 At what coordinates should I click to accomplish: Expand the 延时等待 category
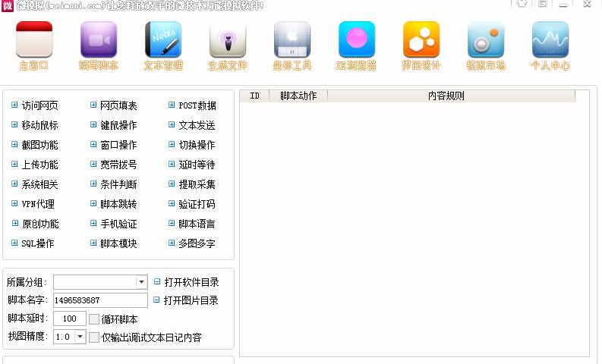pyautogui.click(x=172, y=164)
